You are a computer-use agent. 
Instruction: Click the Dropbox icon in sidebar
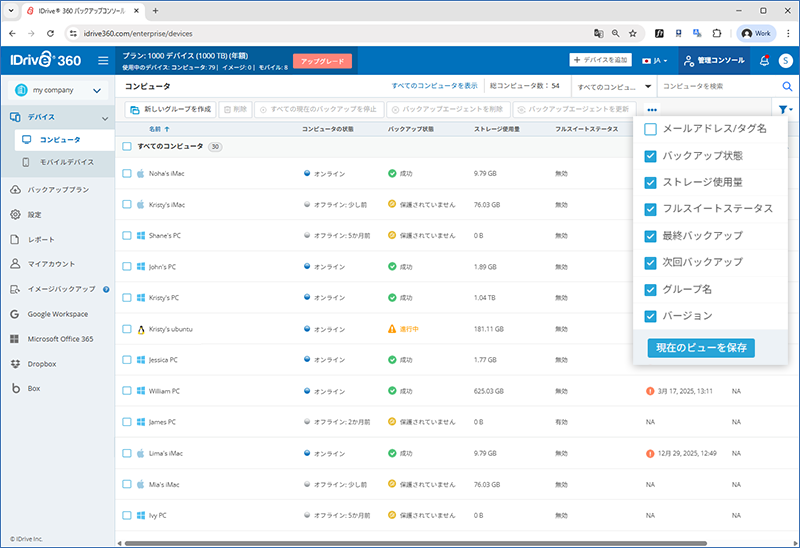[15, 364]
